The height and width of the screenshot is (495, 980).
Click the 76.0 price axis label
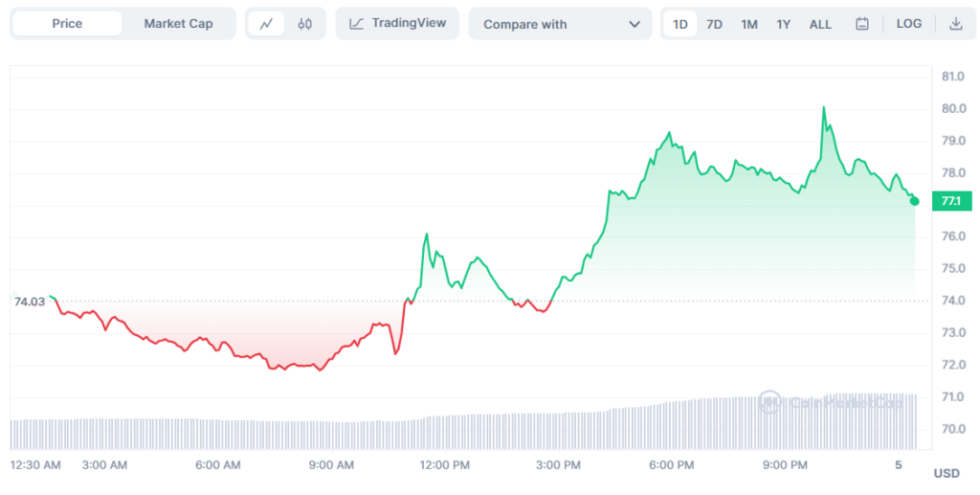pyautogui.click(x=953, y=236)
